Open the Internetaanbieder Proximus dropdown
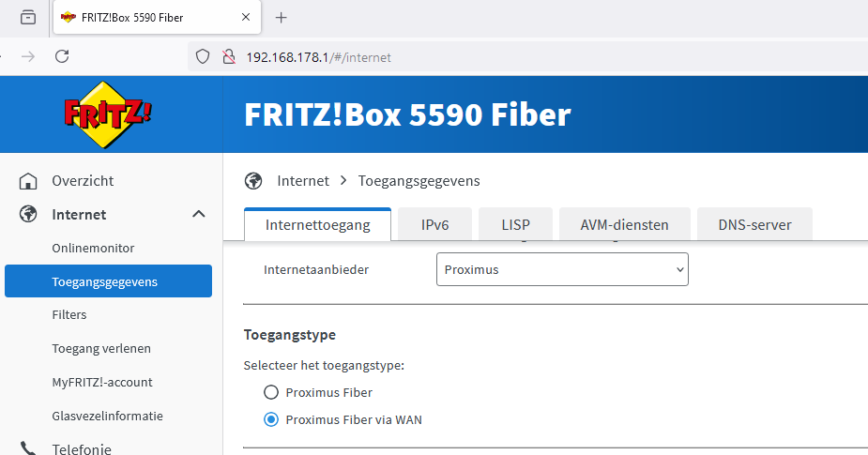 [562, 269]
